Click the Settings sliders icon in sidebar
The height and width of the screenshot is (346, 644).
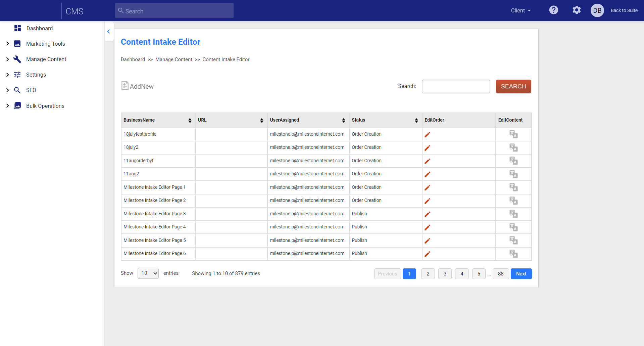click(17, 75)
